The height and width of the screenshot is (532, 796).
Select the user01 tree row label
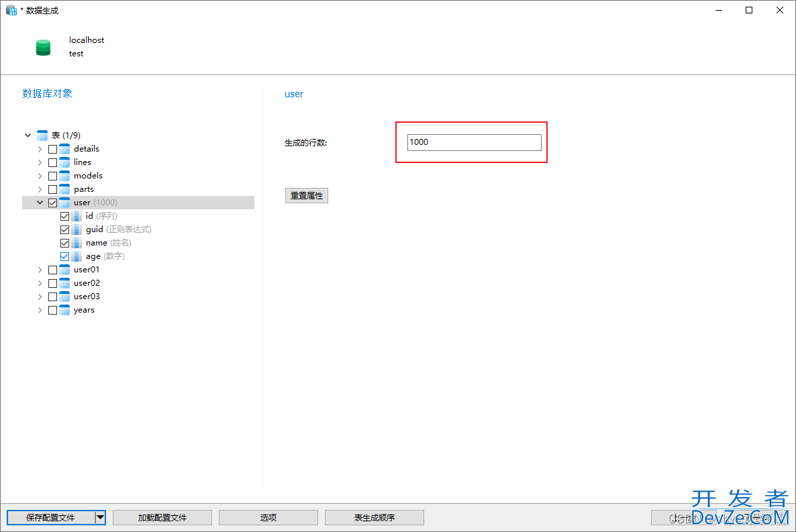(x=87, y=270)
